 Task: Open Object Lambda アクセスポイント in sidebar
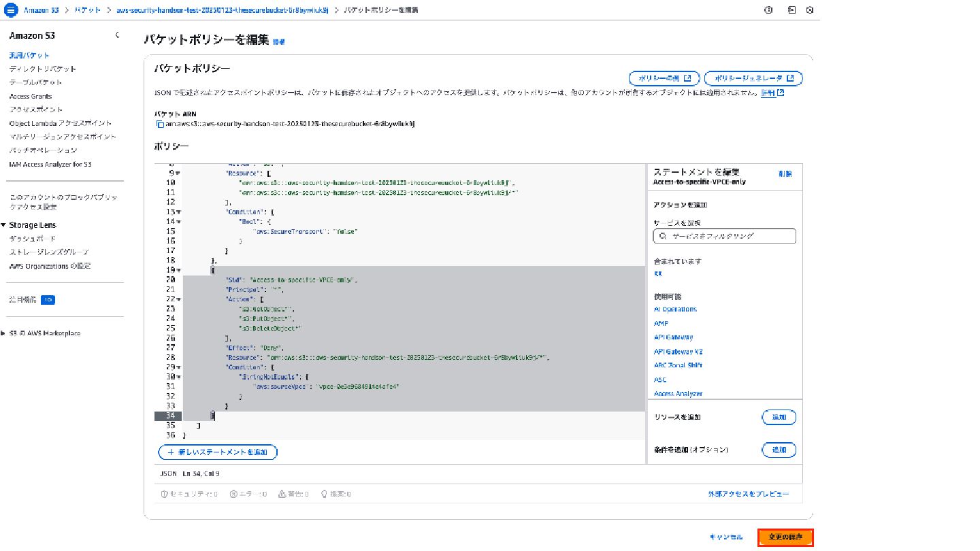tap(61, 123)
